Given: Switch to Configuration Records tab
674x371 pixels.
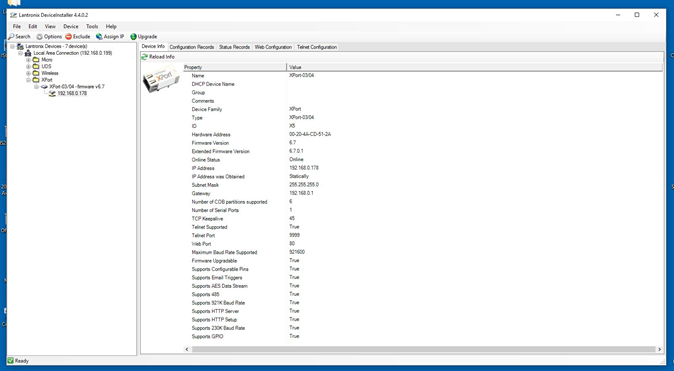Looking at the screenshot, I should pyautogui.click(x=192, y=47).
